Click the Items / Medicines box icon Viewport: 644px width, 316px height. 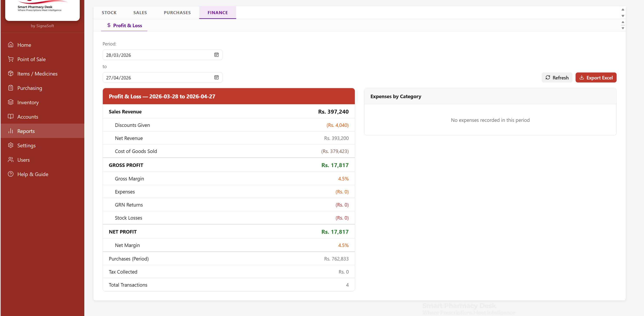(10, 73)
